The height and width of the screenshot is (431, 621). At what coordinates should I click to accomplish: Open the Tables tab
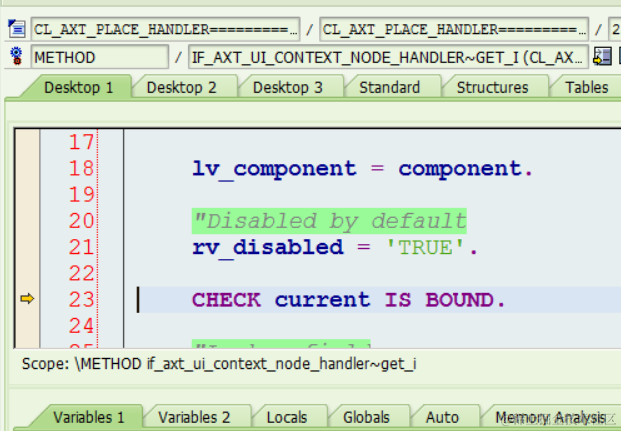tap(587, 87)
